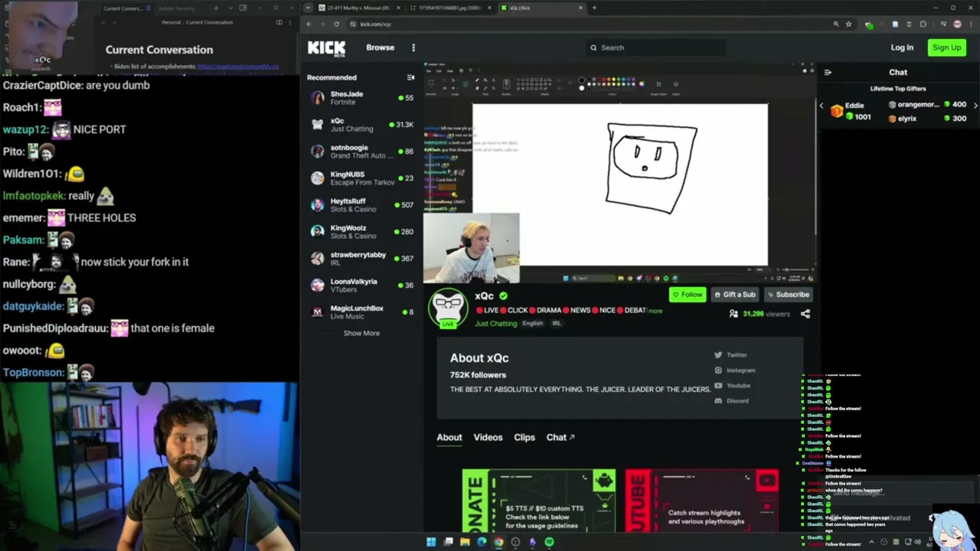Click the YouTube panel banner
Viewport: 980px width, 551px height.
702,501
